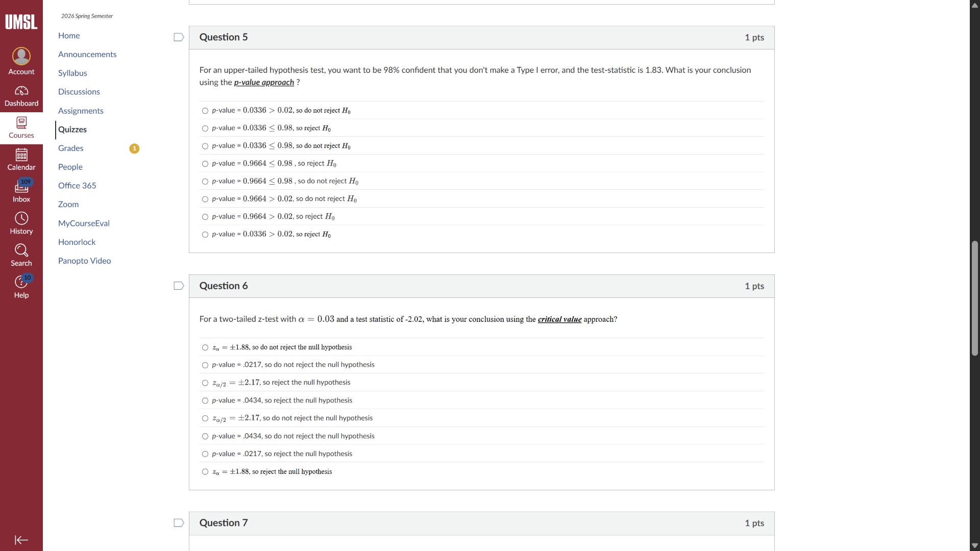980x551 pixels.
Task: Select 'p-value = 0.9664 > 0.02, so reject' option
Action: 205,217
